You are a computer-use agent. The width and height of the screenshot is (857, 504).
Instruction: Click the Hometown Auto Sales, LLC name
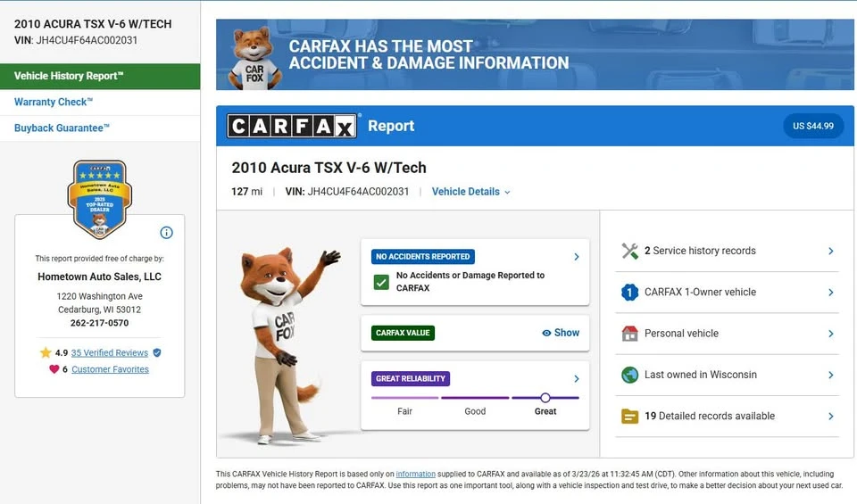99,277
